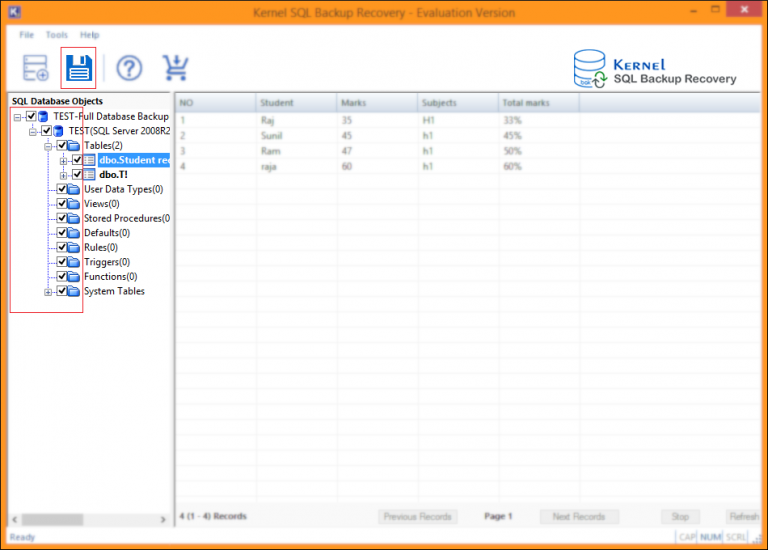This screenshot has height=550, width=768.
Task: Expand the dbo.Student table node
Action: (x=63, y=161)
